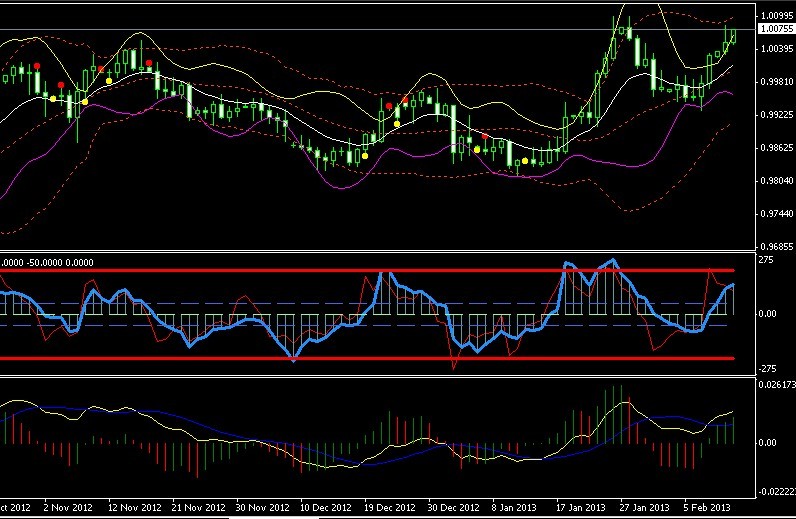The image size is (796, 519).
Task: Select the 17 Jan 2013 date label
Action: 580,507
